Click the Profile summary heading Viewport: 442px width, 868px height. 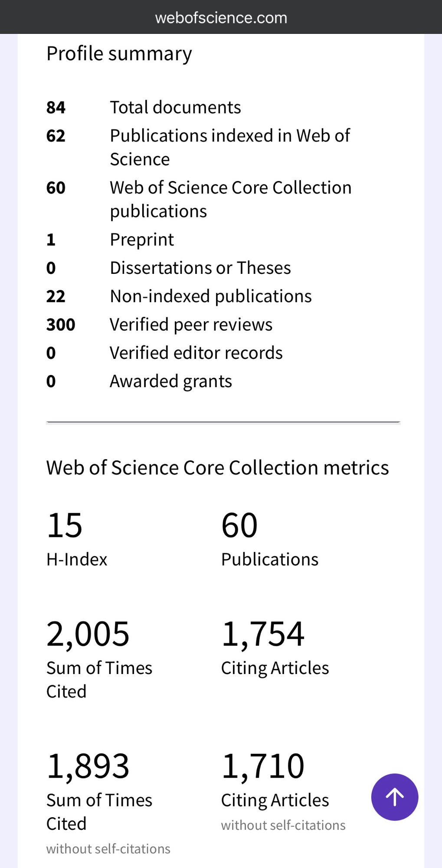coord(119,53)
